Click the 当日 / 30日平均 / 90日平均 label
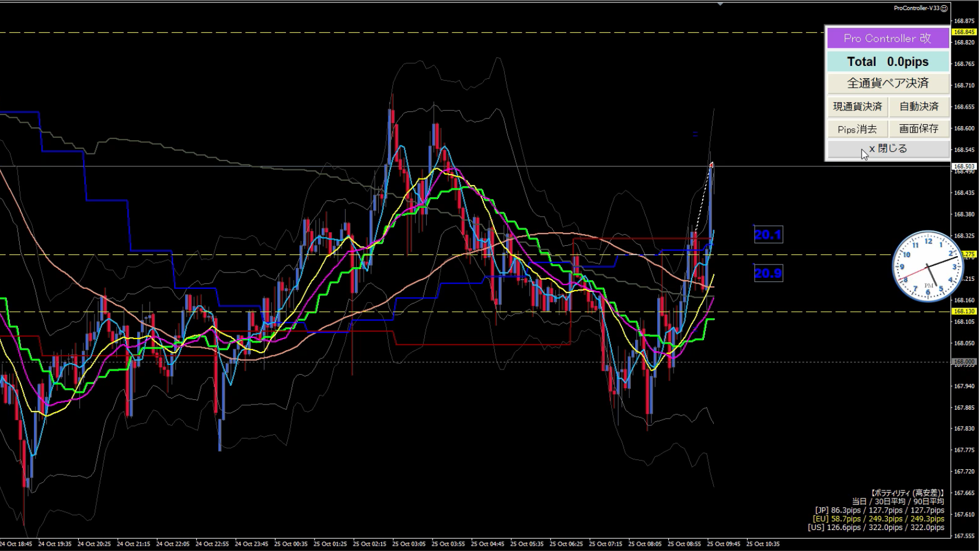The height and width of the screenshot is (551, 980). [x=898, y=501]
